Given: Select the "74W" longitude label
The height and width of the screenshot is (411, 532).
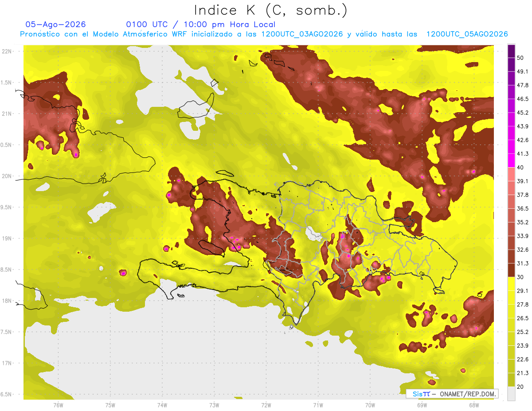Looking at the screenshot, I should pos(162,405).
